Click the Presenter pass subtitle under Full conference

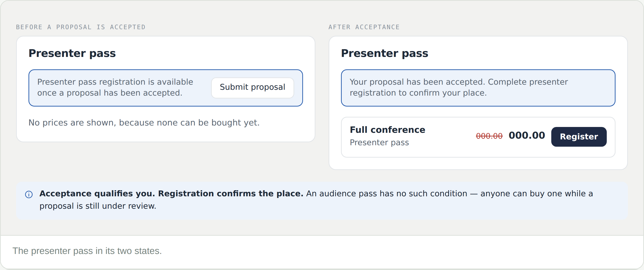click(379, 142)
